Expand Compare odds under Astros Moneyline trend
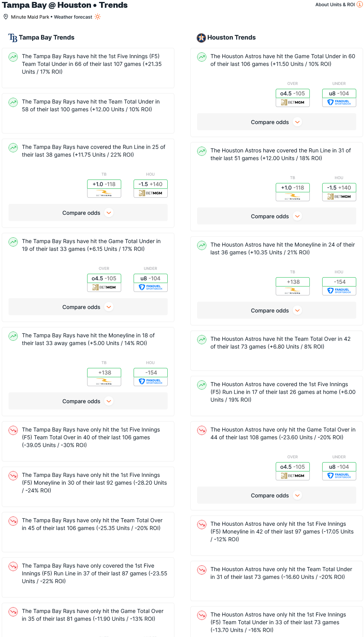The height and width of the screenshot is (637, 364). 276,311
